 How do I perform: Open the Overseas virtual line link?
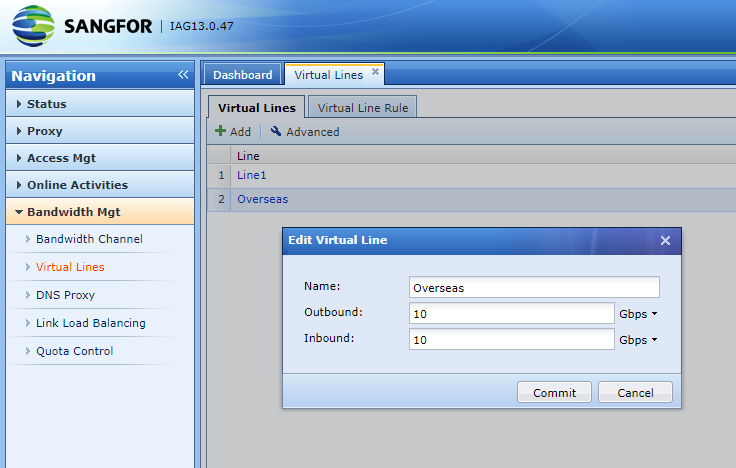tap(262, 199)
